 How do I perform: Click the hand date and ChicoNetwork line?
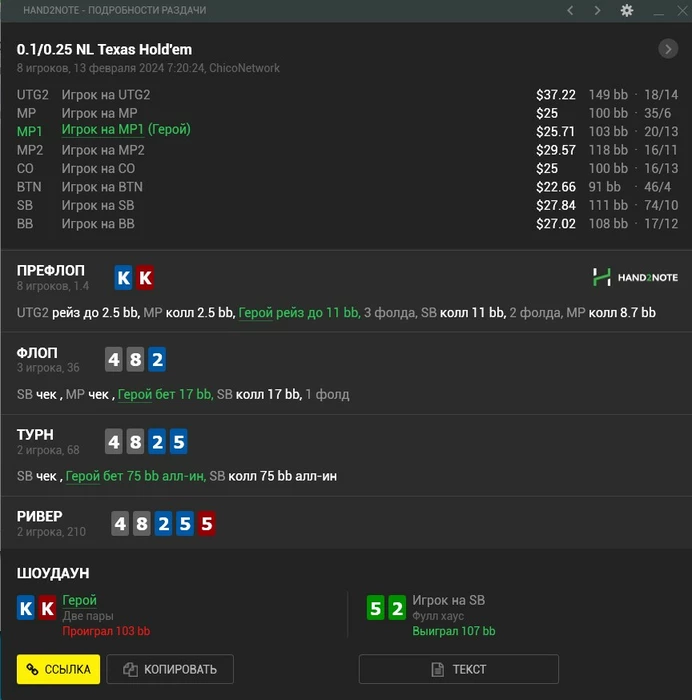point(148,68)
